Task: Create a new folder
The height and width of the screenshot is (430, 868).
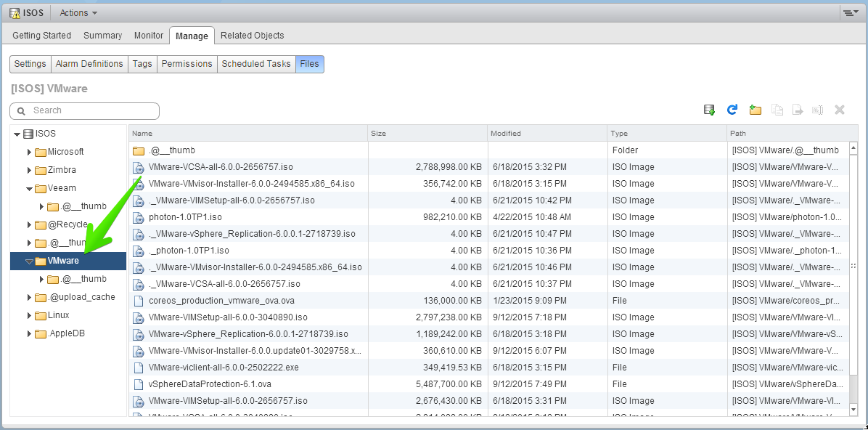Action: 755,110
